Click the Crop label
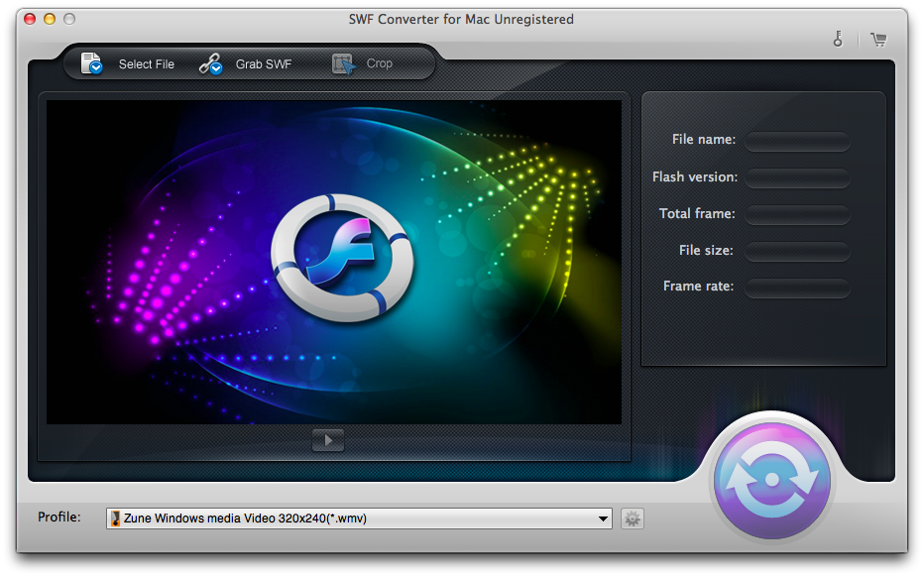Image resolution: width=924 pixels, height=577 pixels. (380, 63)
